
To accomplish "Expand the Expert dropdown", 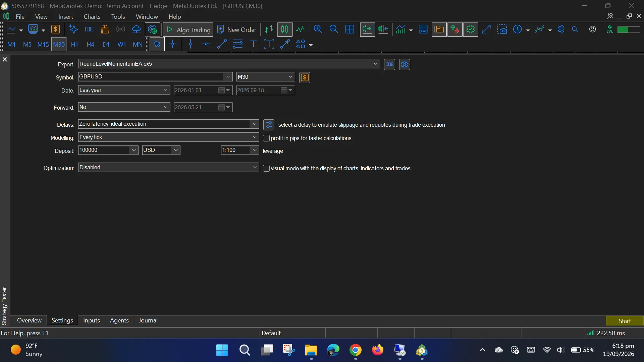I will 375,64.
